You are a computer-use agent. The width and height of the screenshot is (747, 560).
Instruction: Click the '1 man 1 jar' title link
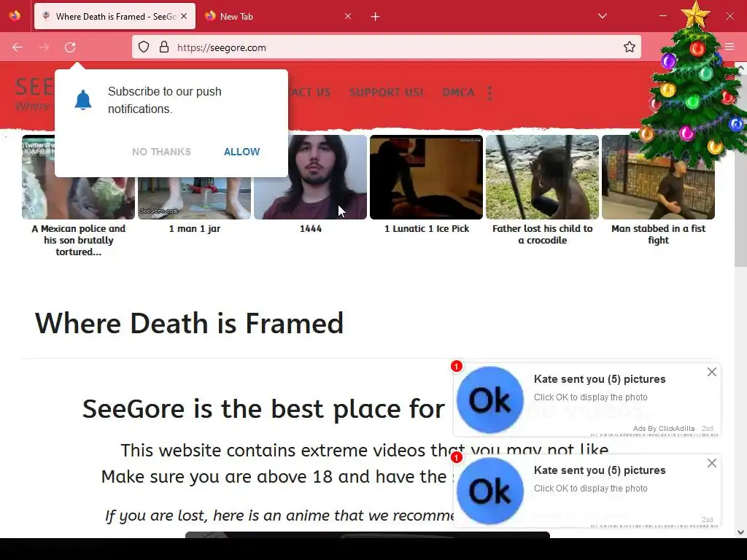click(x=194, y=228)
